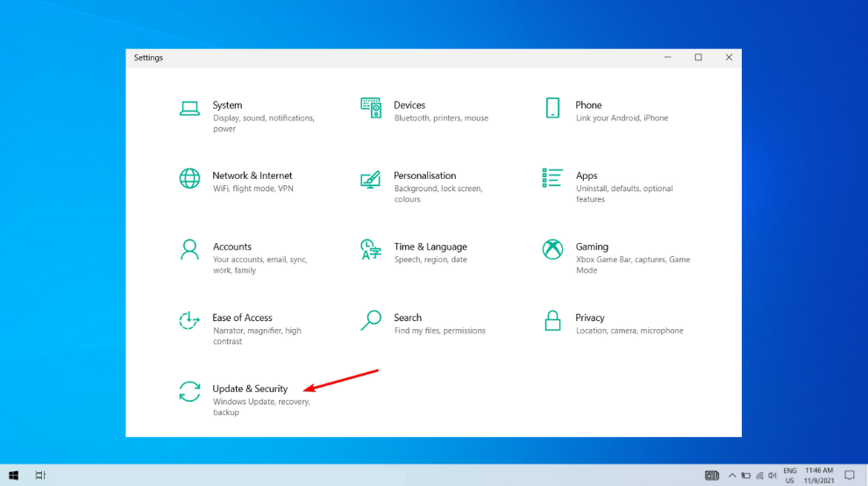
Task: Close the Settings window
Action: tap(729, 58)
